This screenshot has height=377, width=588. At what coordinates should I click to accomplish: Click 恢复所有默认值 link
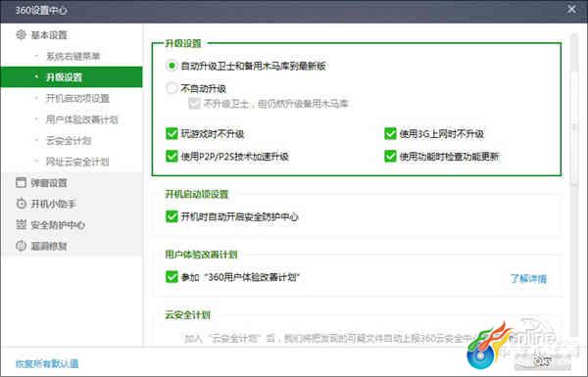47,363
